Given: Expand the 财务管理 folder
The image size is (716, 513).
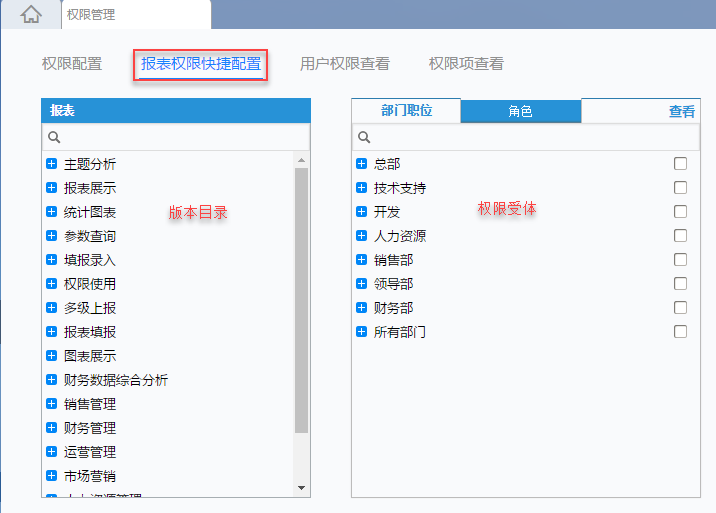Looking at the screenshot, I should pyautogui.click(x=52, y=428).
